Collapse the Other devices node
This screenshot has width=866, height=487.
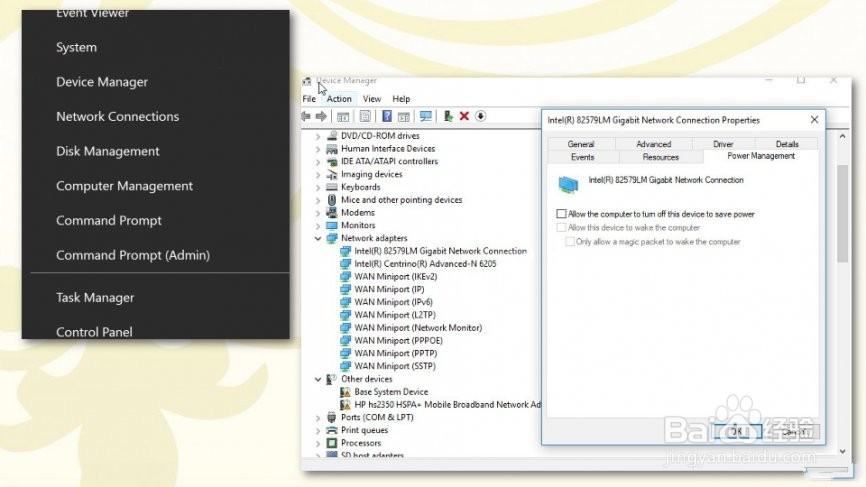tap(318, 379)
